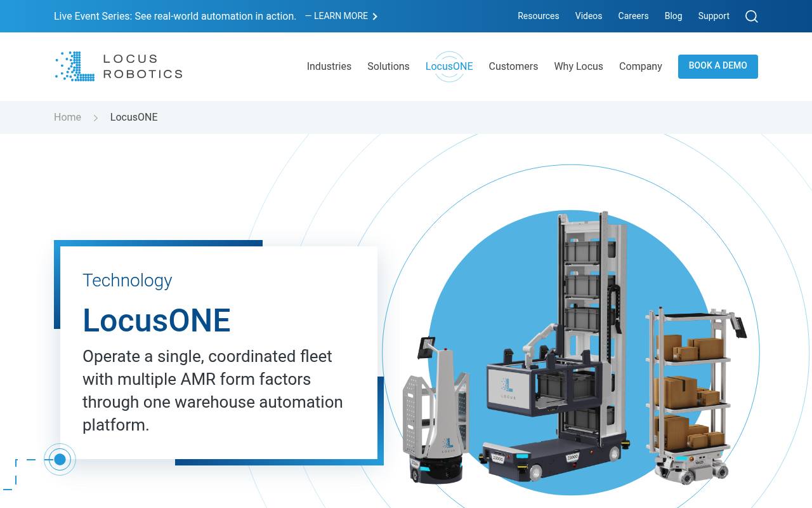This screenshot has height=508, width=812.
Task: Click the Locus Robotics logo
Action: click(x=119, y=66)
